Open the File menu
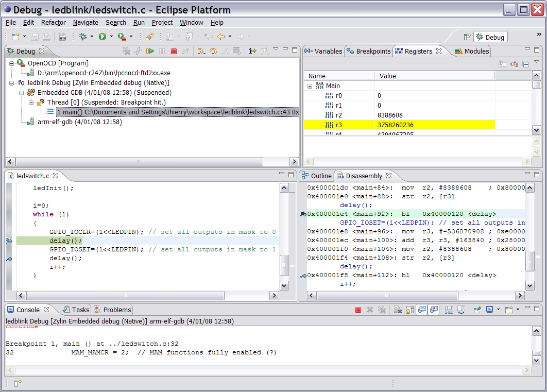547x392 pixels. click(11, 22)
